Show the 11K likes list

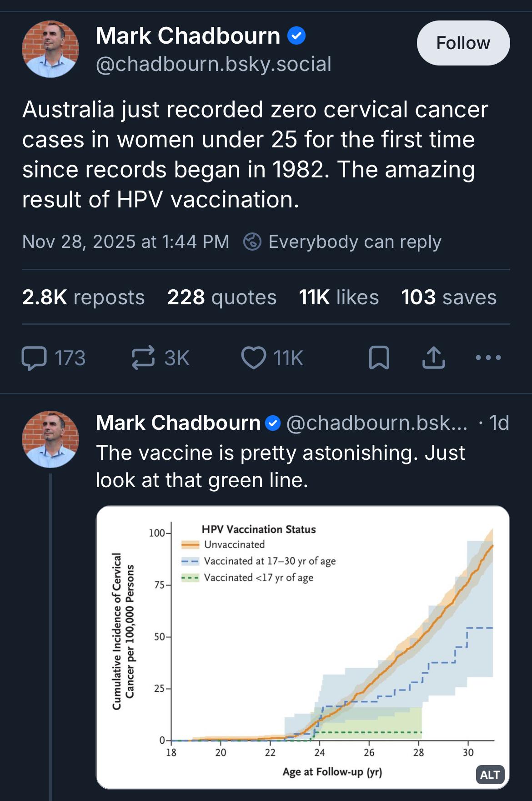pos(339,297)
